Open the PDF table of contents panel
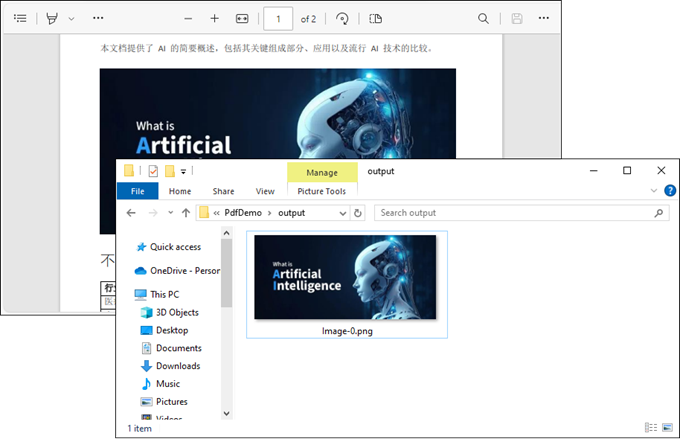The image size is (680, 439). [20, 18]
